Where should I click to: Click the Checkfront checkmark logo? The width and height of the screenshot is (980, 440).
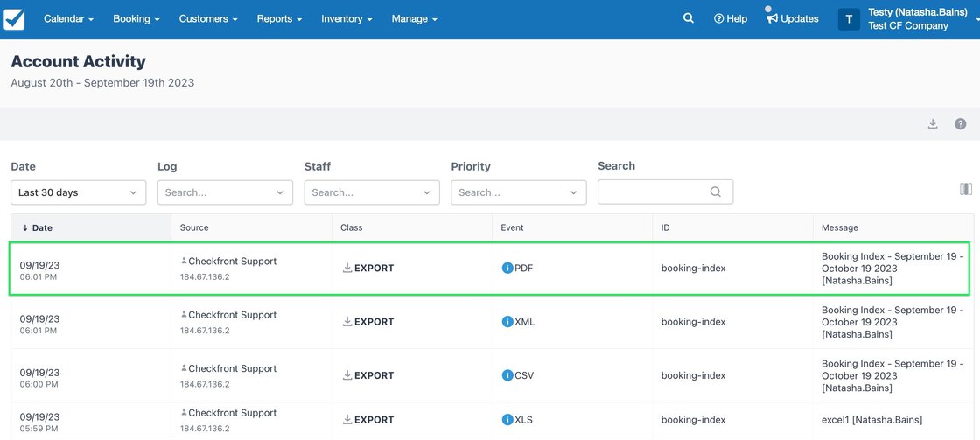(x=14, y=19)
